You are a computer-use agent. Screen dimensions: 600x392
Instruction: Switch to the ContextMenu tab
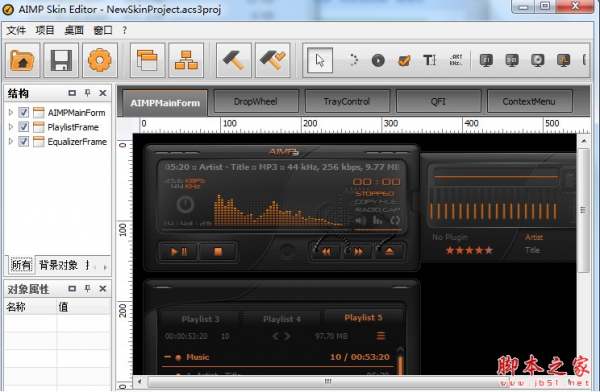click(x=529, y=101)
